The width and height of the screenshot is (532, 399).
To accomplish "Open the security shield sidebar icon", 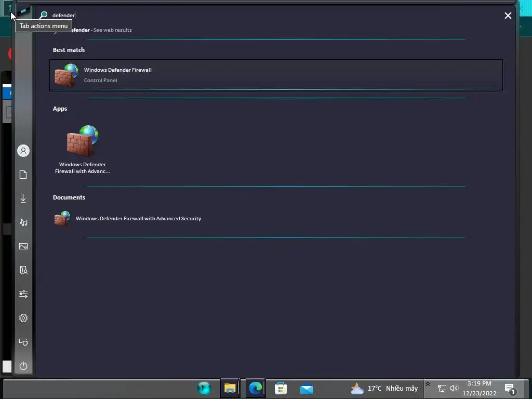I will pyautogui.click(x=23, y=342).
